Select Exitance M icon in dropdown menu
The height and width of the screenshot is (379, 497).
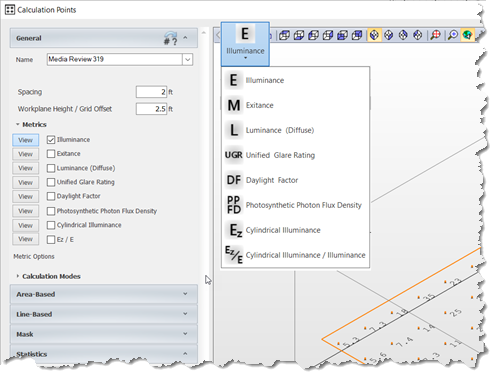click(234, 105)
